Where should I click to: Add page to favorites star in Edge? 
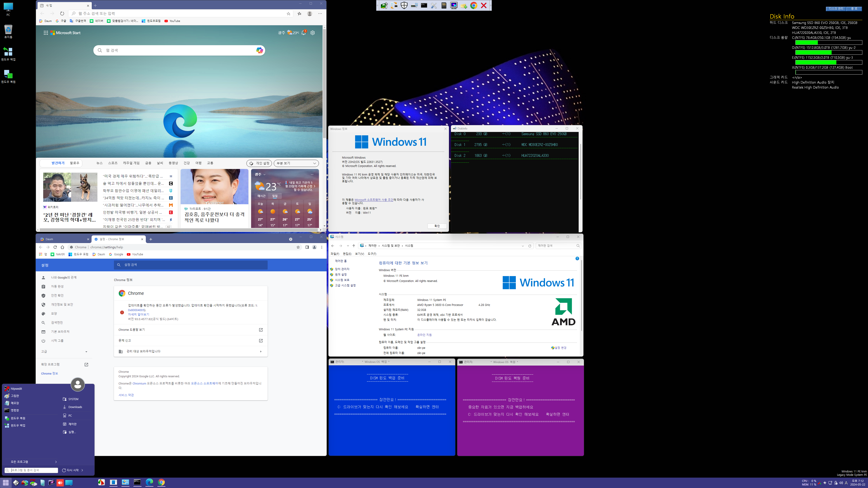[x=288, y=14]
